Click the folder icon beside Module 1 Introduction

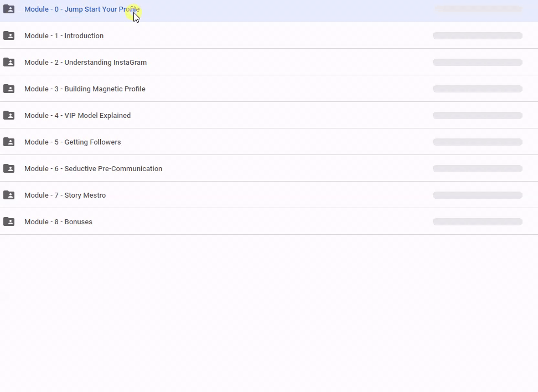pyautogui.click(x=9, y=36)
